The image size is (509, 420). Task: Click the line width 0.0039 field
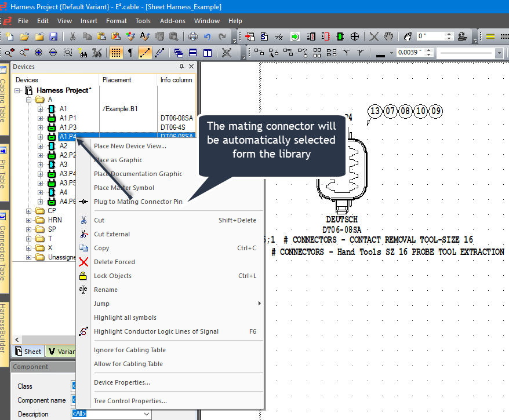pyautogui.click(x=410, y=53)
